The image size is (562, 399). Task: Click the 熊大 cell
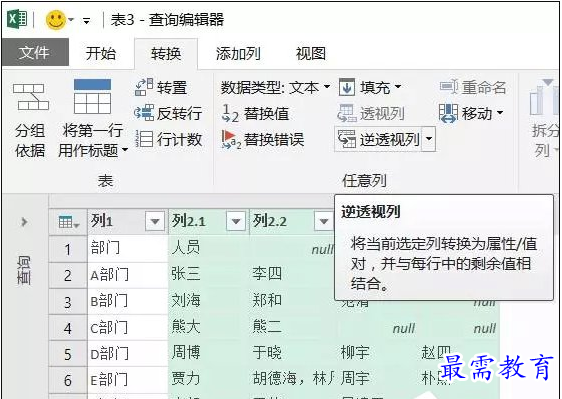click(x=209, y=327)
